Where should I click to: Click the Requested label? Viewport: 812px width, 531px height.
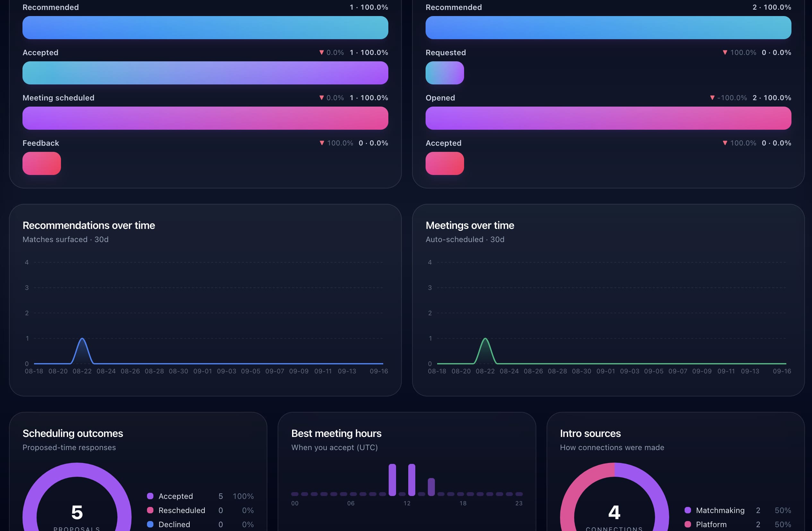point(445,53)
